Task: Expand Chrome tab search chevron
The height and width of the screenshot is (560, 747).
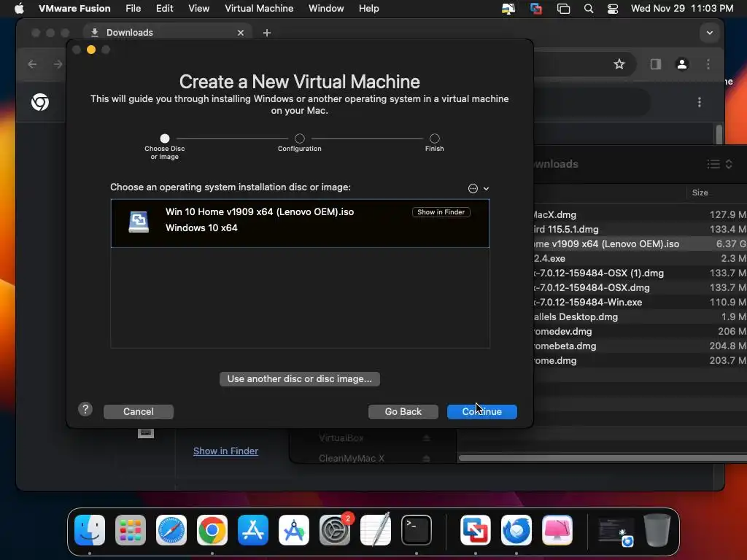Action: tap(709, 33)
